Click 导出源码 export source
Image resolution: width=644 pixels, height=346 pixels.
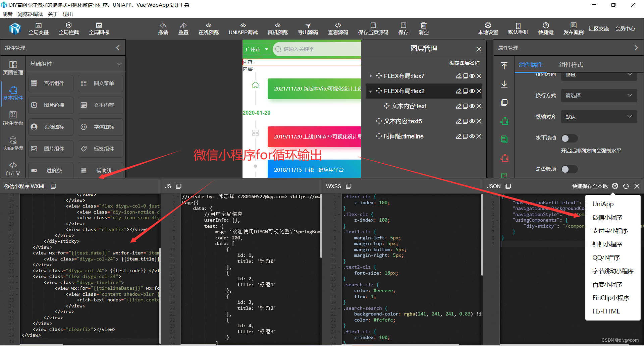point(308,28)
